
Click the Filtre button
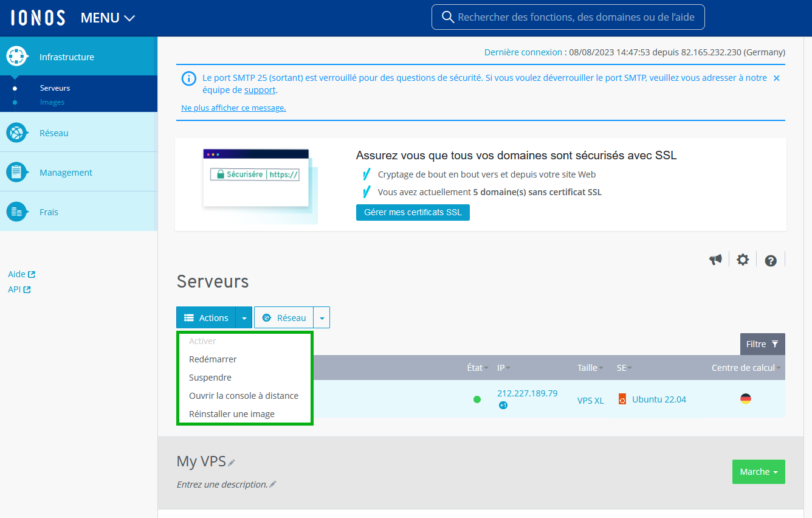(x=762, y=344)
